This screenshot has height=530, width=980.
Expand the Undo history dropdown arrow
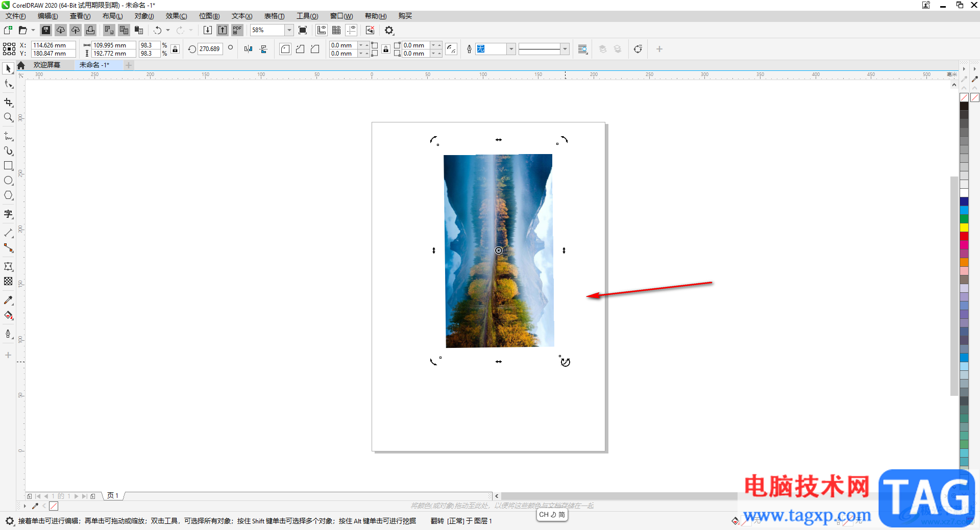tap(168, 30)
